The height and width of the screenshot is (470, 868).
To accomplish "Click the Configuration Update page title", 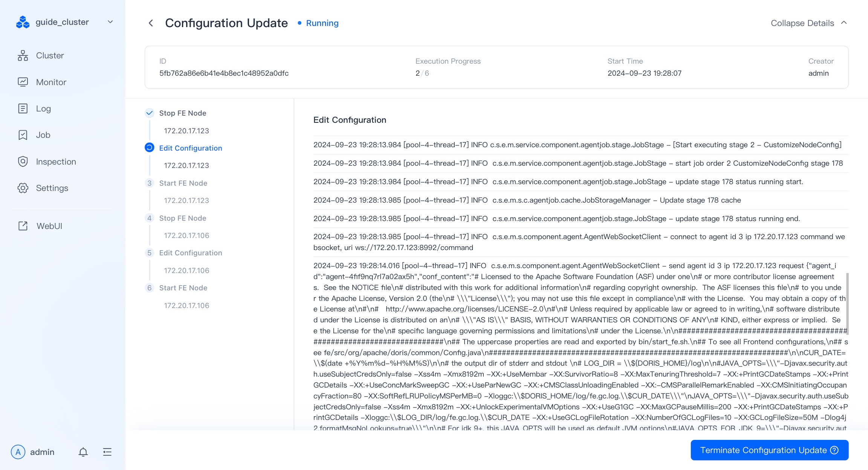I will click(x=226, y=23).
